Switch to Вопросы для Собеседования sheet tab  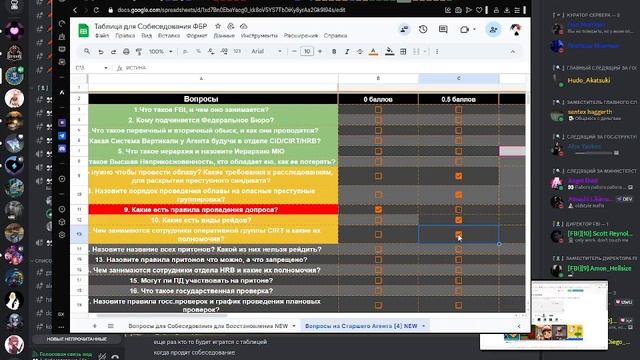click(208, 326)
